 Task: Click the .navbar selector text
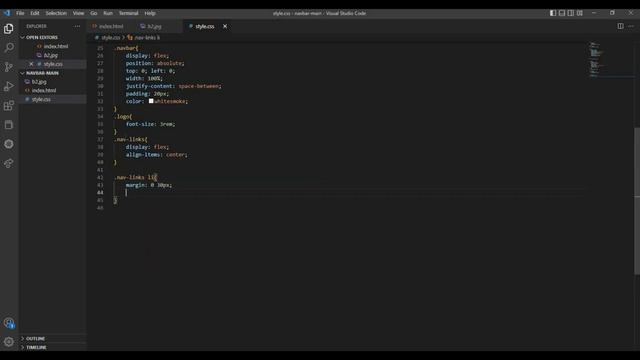pyautogui.click(x=126, y=48)
